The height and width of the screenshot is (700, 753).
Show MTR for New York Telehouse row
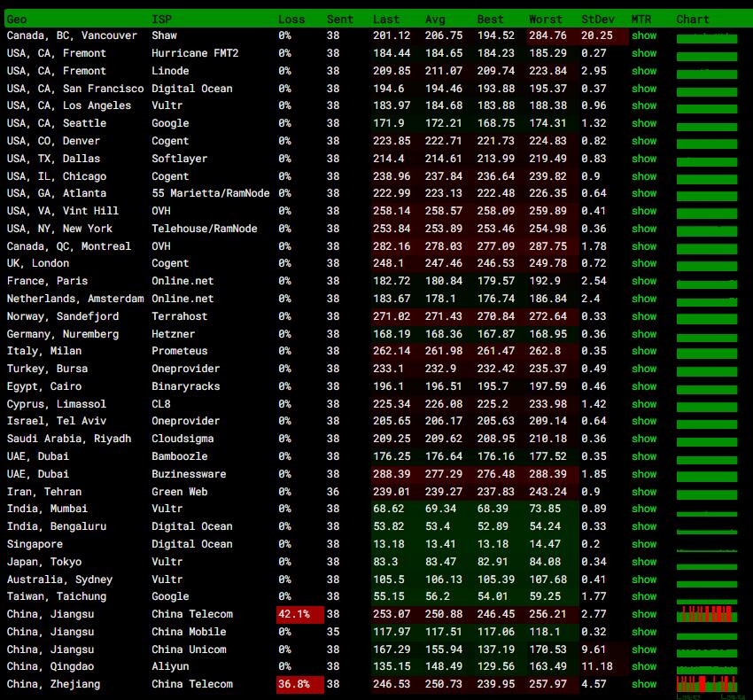[x=644, y=229]
